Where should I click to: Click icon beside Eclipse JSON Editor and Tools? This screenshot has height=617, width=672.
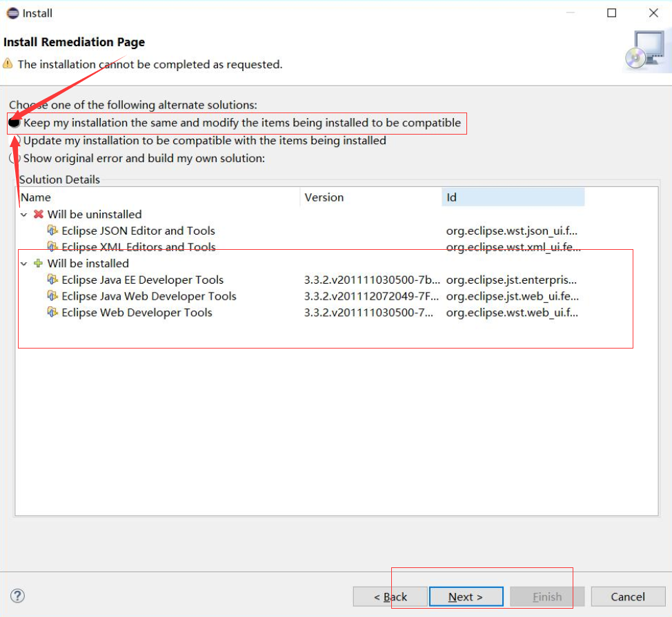click(52, 231)
